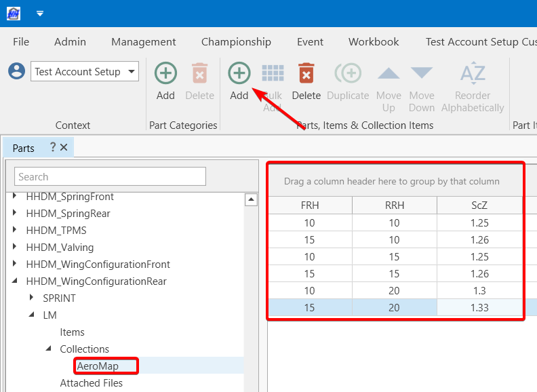537x392 pixels.
Task: Click Add in Parts, Items & Collection Items
Action: 239,74
